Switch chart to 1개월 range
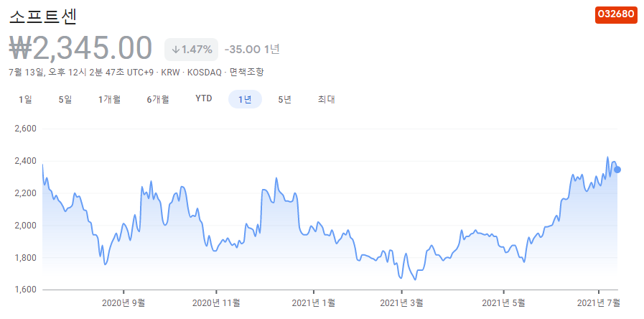This screenshot has width=644, height=319. click(x=109, y=99)
